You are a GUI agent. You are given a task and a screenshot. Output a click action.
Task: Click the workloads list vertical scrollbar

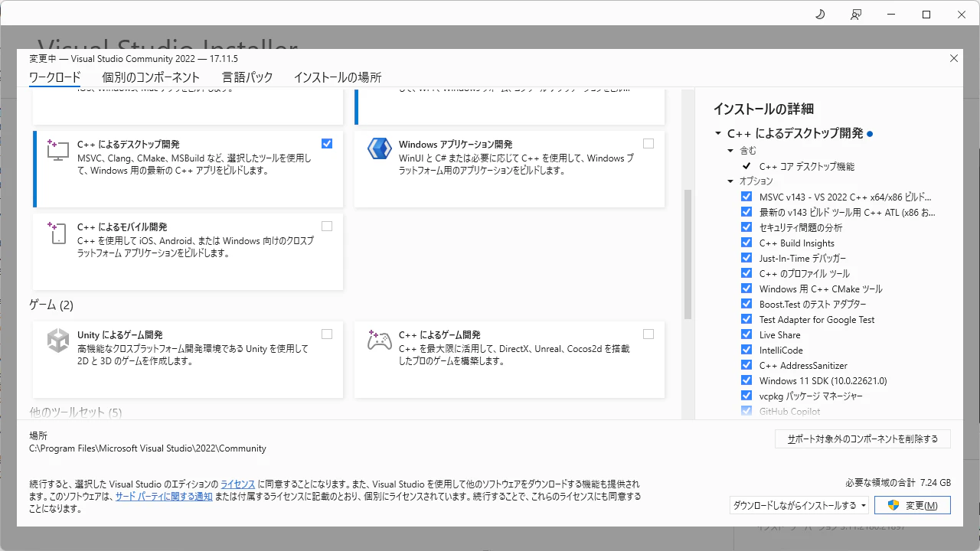688,254
